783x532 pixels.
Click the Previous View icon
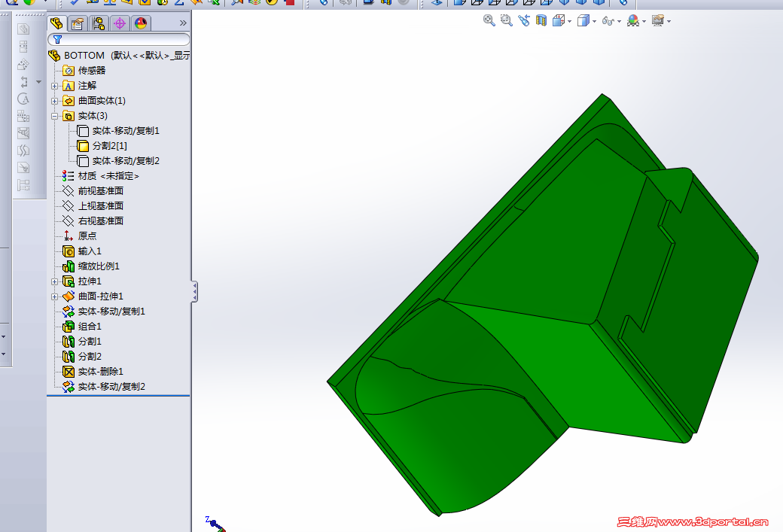coord(524,20)
